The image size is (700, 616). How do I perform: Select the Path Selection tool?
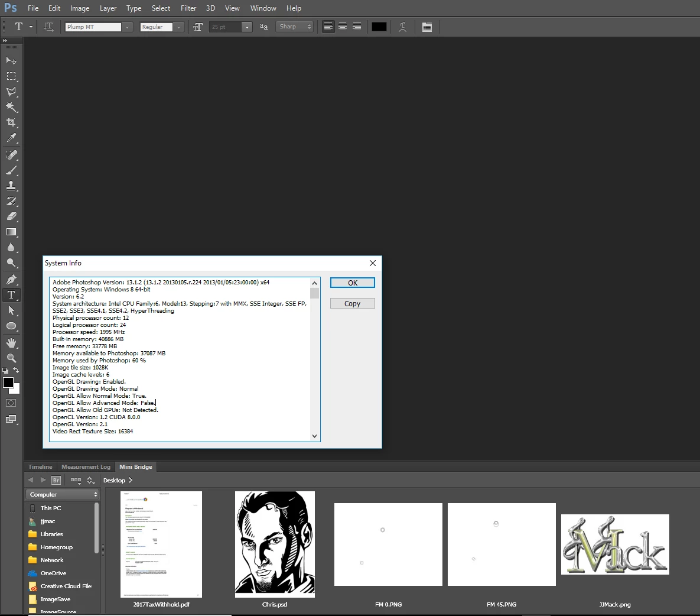pyautogui.click(x=11, y=310)
